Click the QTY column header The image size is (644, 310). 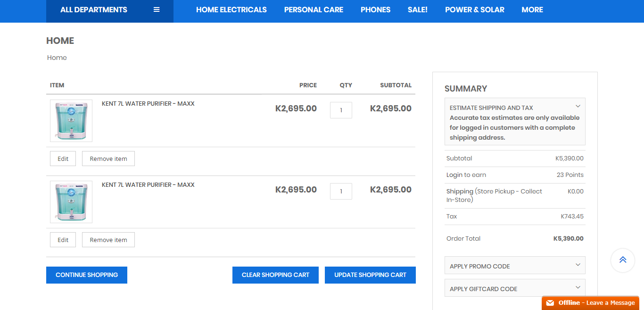point(346,85)
